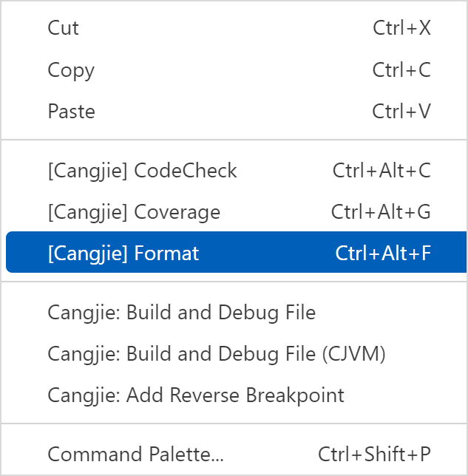Click the Ctrl+Alt+C shortcut label
This screenshot has height=476, width=468.
click(381, 171)
